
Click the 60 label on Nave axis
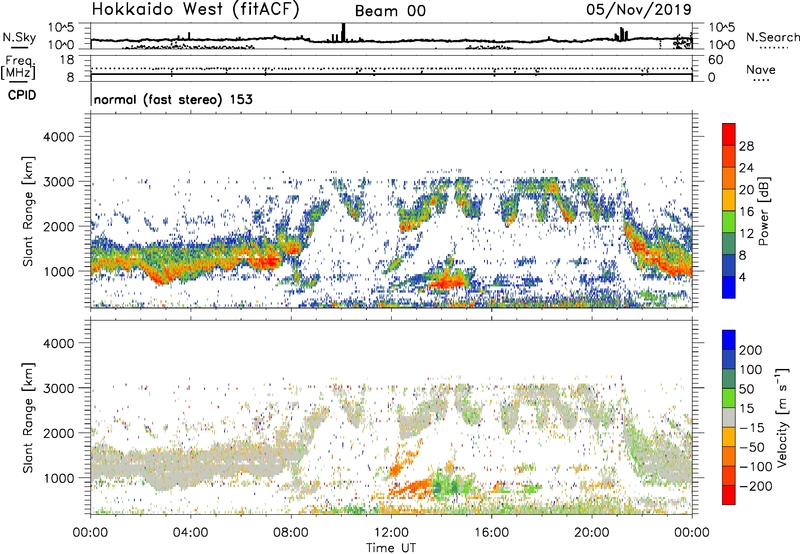(x=715, y=60)
